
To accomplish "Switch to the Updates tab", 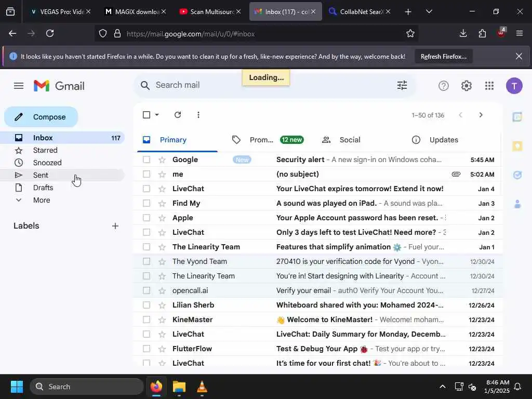I will pos(444,140).
